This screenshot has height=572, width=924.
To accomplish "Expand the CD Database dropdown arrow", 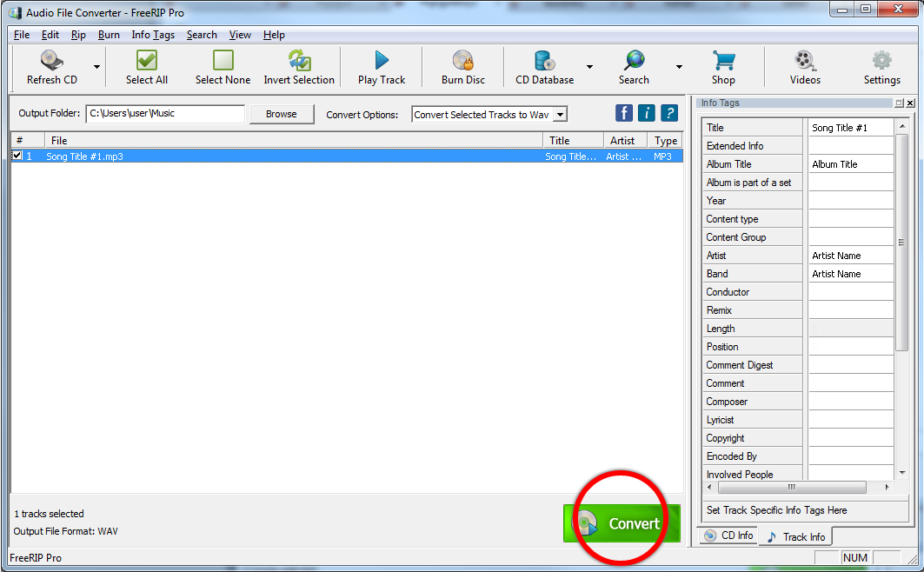I will pos(589,67).
